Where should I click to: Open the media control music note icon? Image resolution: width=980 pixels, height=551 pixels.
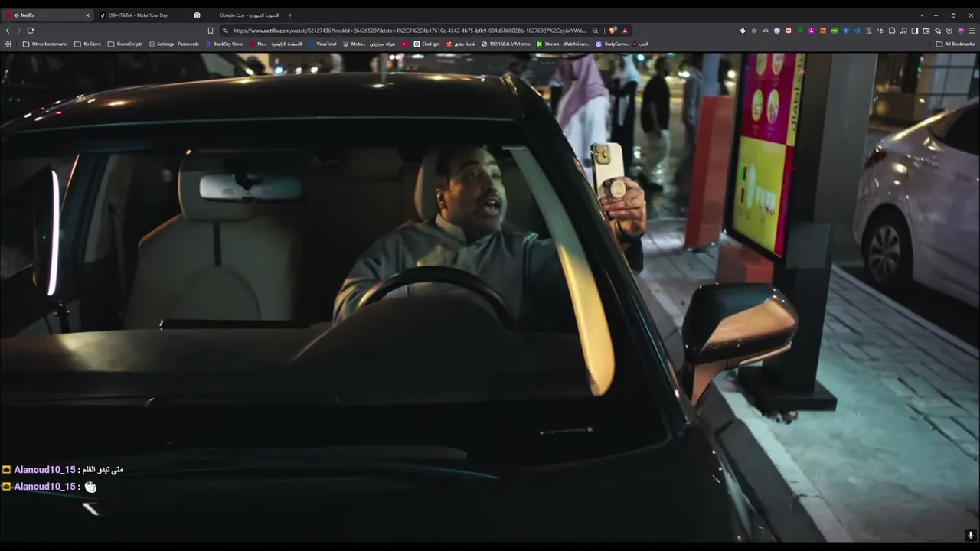(x=903, y=31)
